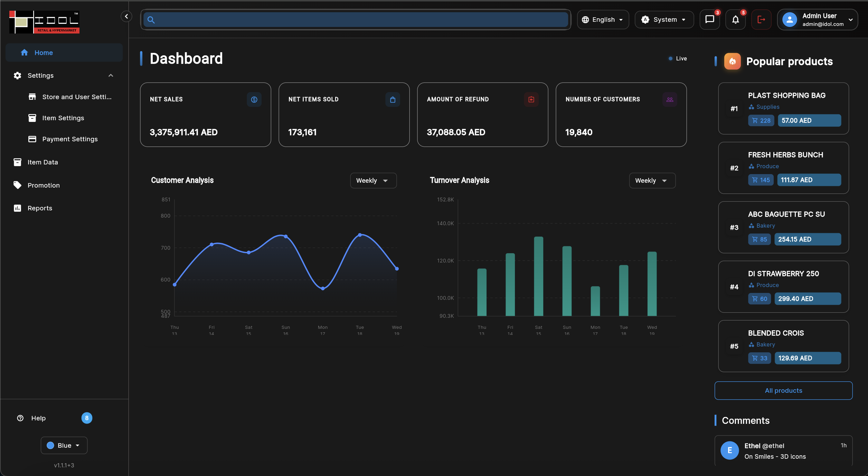The width and height of the screenshot is (868, 476).
Task: Click the Live status indicator
Action: click(x=678, y=58)
